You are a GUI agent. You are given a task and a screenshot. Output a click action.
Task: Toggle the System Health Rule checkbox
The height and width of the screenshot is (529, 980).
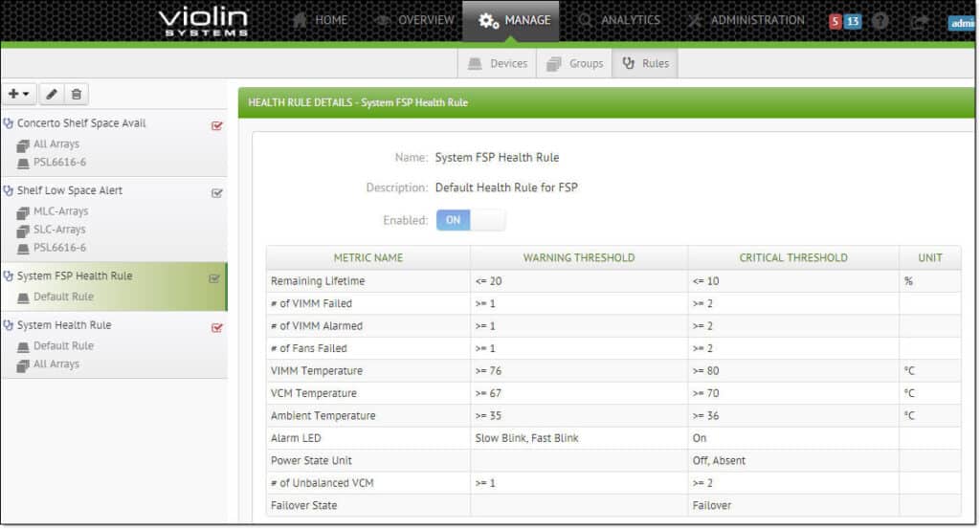217,327
